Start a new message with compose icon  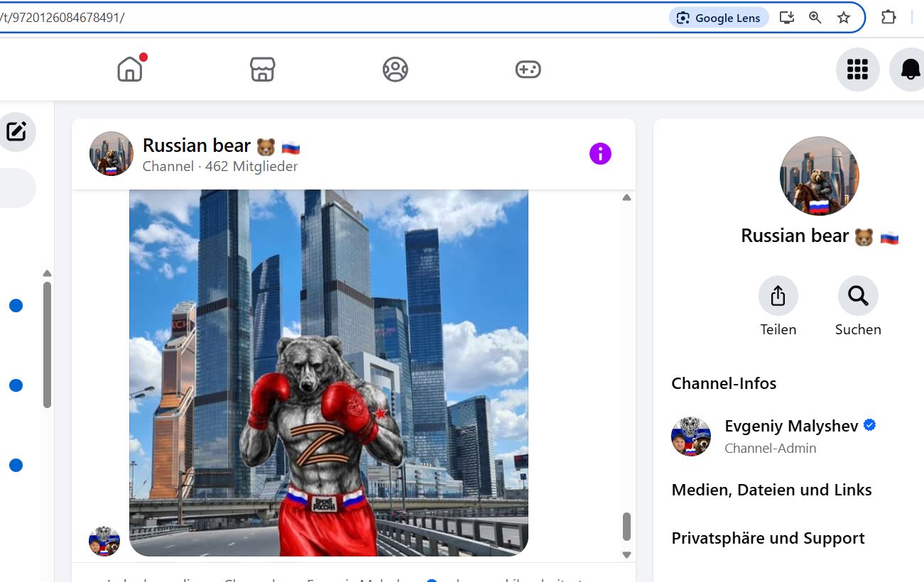click(16, 131)
